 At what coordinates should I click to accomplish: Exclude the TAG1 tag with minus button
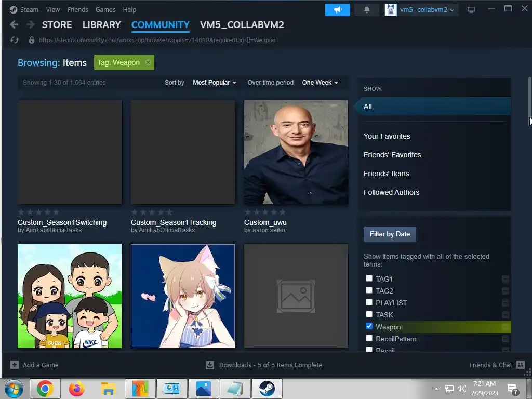point(505,279)
